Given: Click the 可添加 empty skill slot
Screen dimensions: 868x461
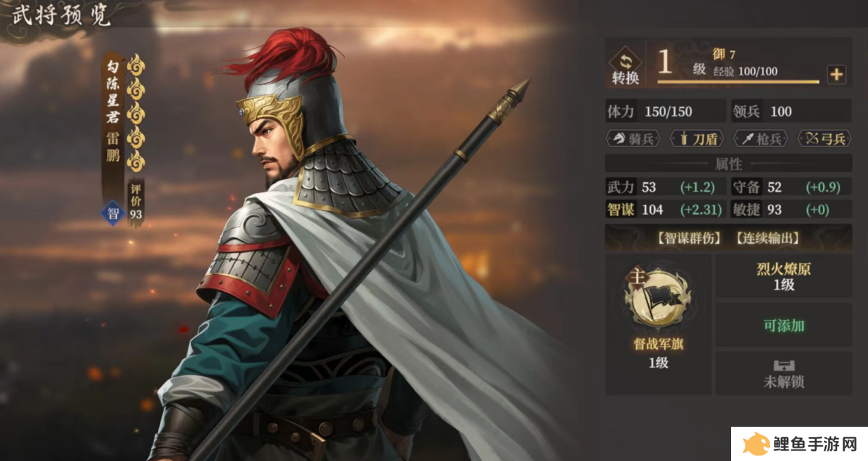Looking at the screenshot, I should (784, 325).
